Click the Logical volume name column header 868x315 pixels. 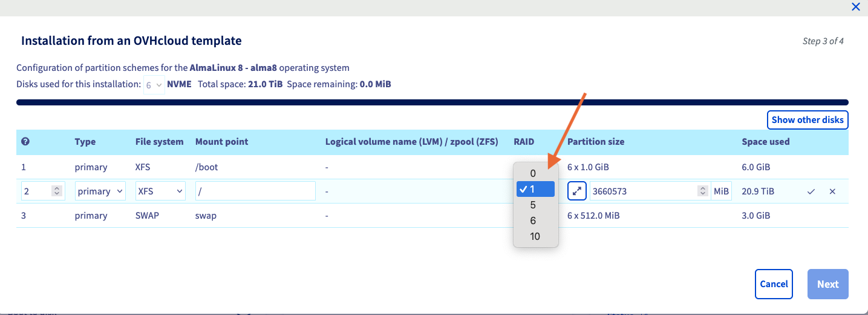click(412, 142)
